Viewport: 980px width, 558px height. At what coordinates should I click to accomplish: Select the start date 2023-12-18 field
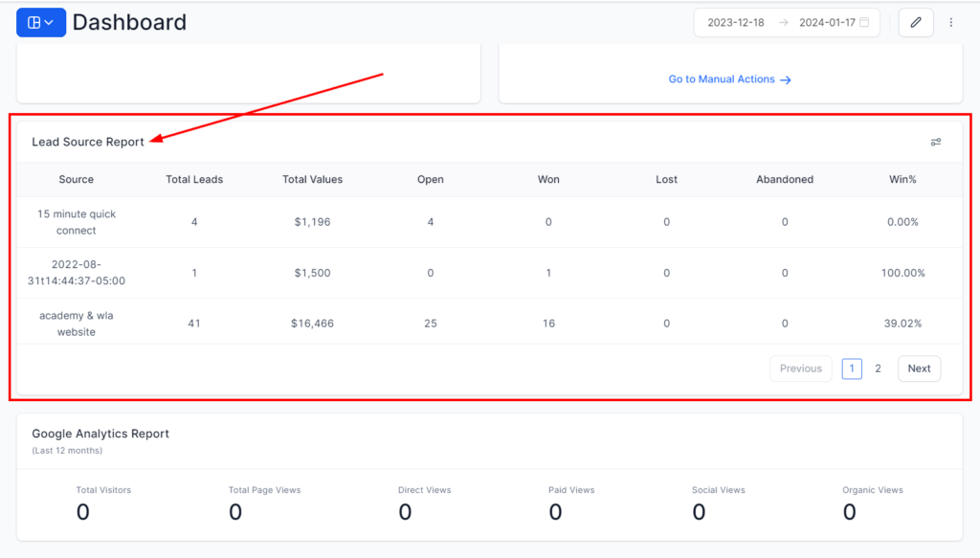pos(735,22)
